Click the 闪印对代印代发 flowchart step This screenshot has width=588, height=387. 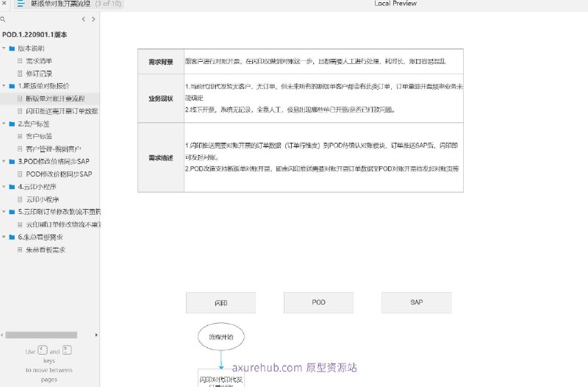tap(221, 378)
